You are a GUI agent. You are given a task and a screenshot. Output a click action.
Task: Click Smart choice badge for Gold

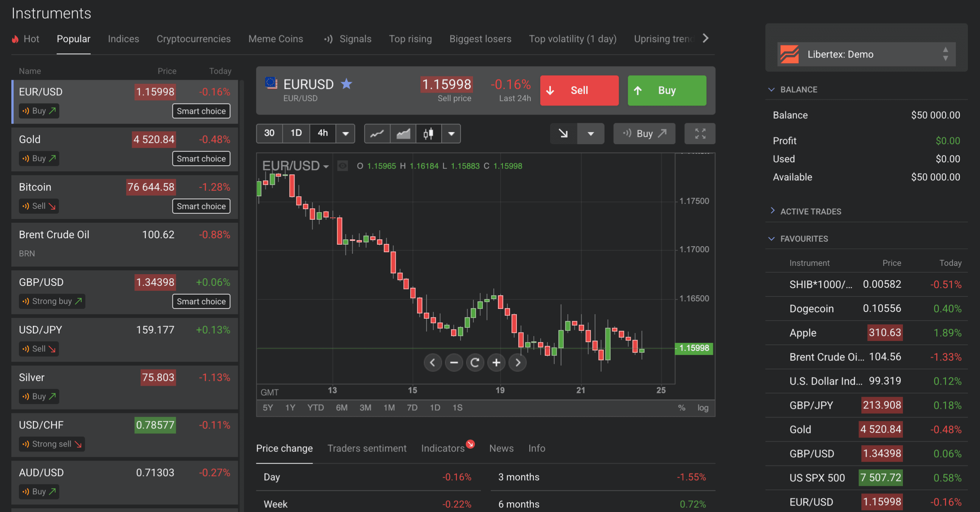coord(201,158)
